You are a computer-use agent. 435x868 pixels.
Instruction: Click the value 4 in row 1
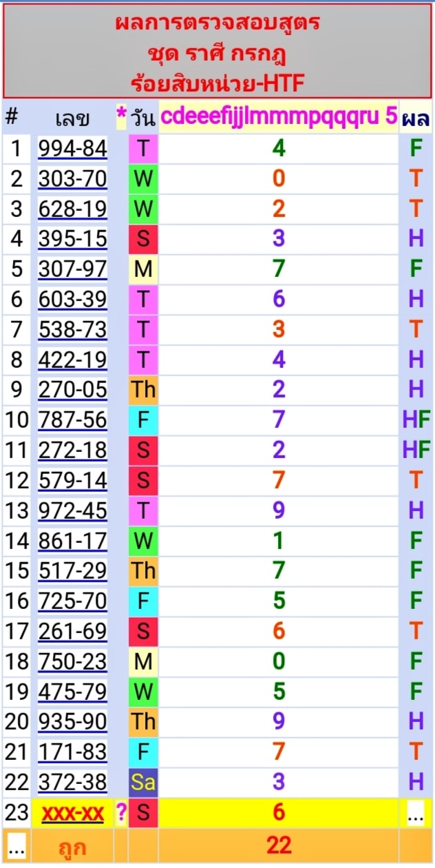pos(278,149)
